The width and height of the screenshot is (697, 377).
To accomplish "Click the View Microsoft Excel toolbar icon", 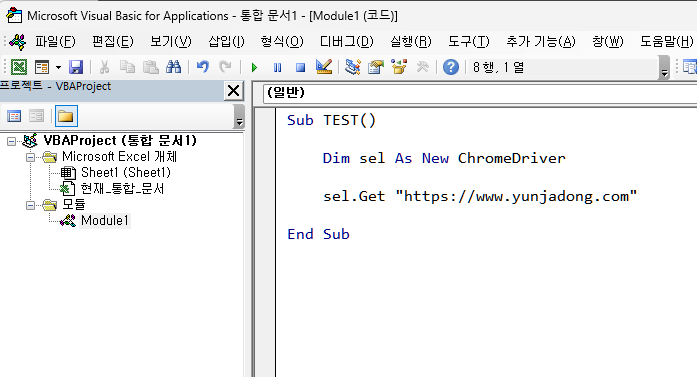I will tap(19, 67).
